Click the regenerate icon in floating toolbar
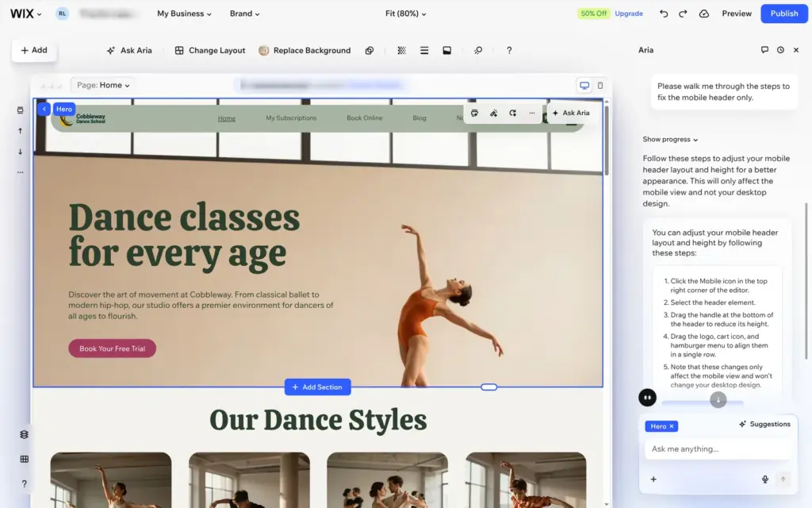 point(513,113)
